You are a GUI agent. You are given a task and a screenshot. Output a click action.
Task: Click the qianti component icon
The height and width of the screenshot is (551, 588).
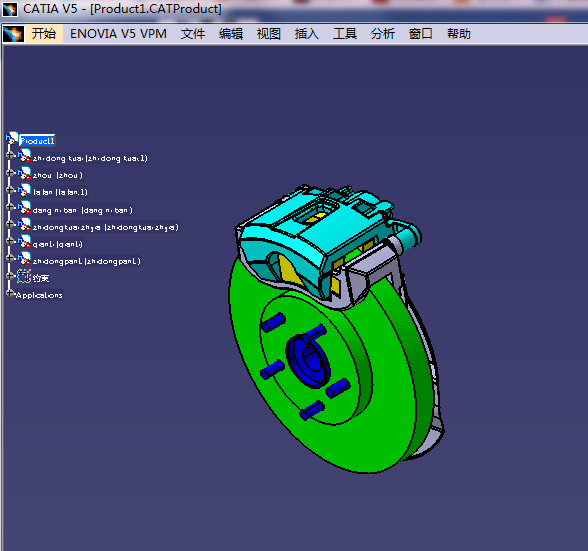(x=24, y=242)
